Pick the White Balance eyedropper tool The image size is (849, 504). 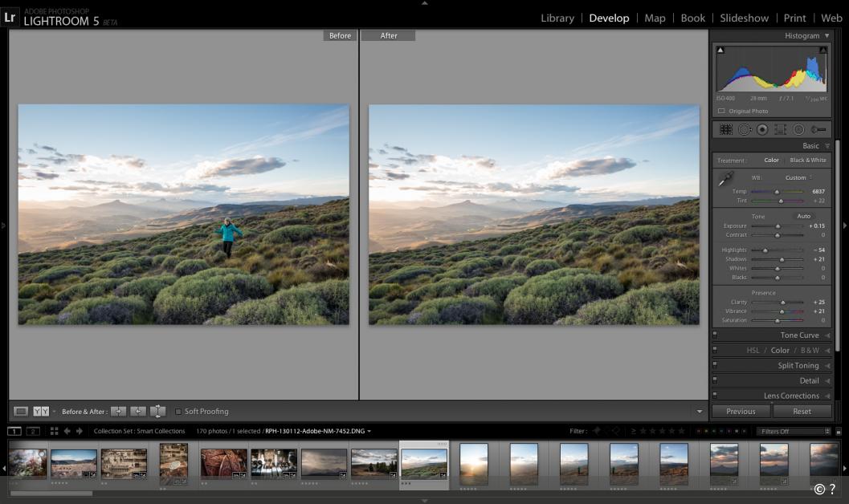725,178
